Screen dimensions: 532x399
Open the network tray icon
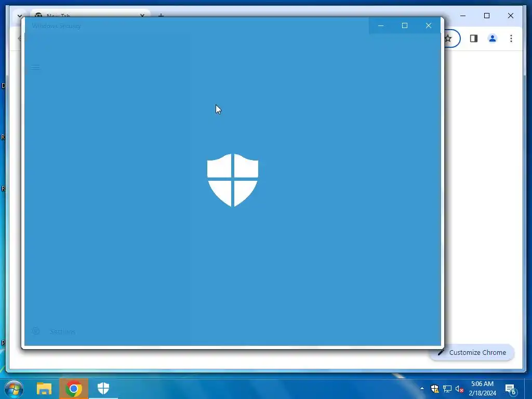tap(447, 389)
